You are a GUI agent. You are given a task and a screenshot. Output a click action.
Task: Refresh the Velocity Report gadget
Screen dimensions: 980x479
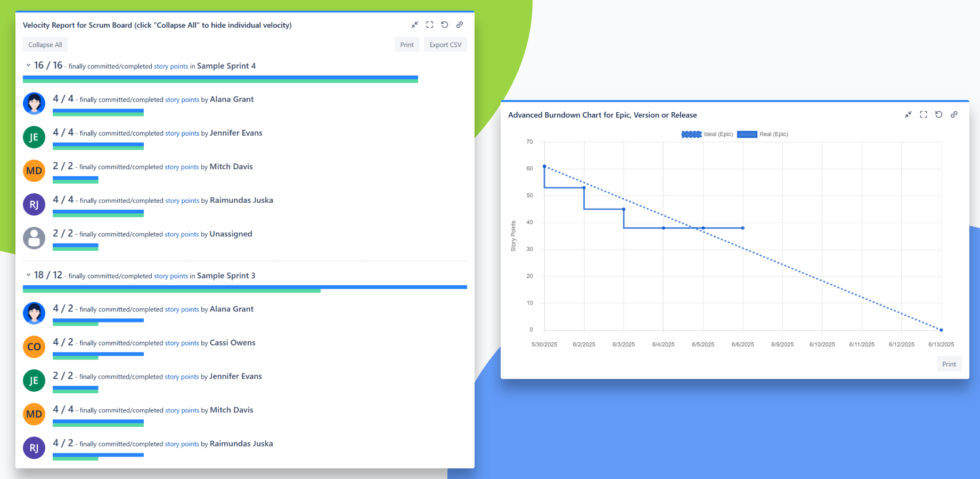(445, 25)
